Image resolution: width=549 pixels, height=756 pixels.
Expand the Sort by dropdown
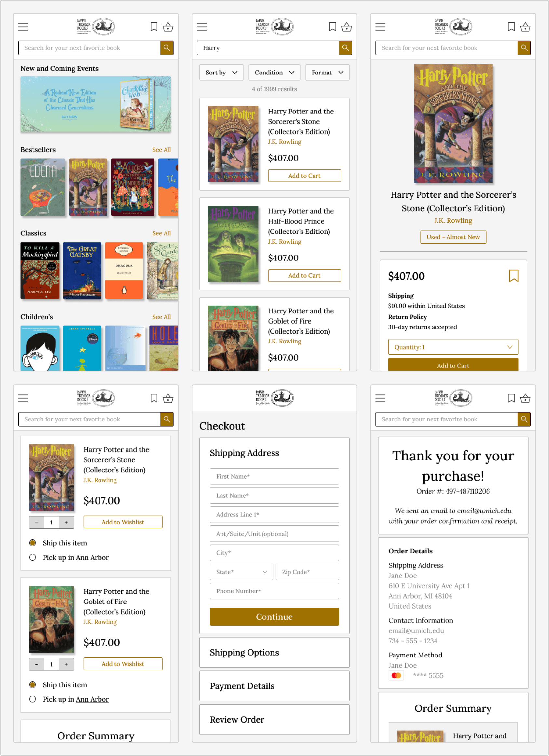[221, 73]
